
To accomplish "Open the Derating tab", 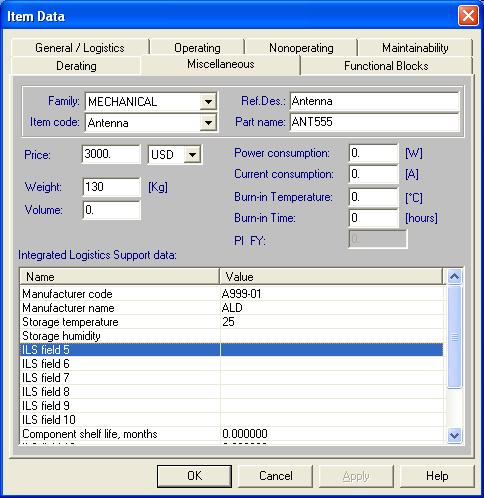I will click(76, 66).
